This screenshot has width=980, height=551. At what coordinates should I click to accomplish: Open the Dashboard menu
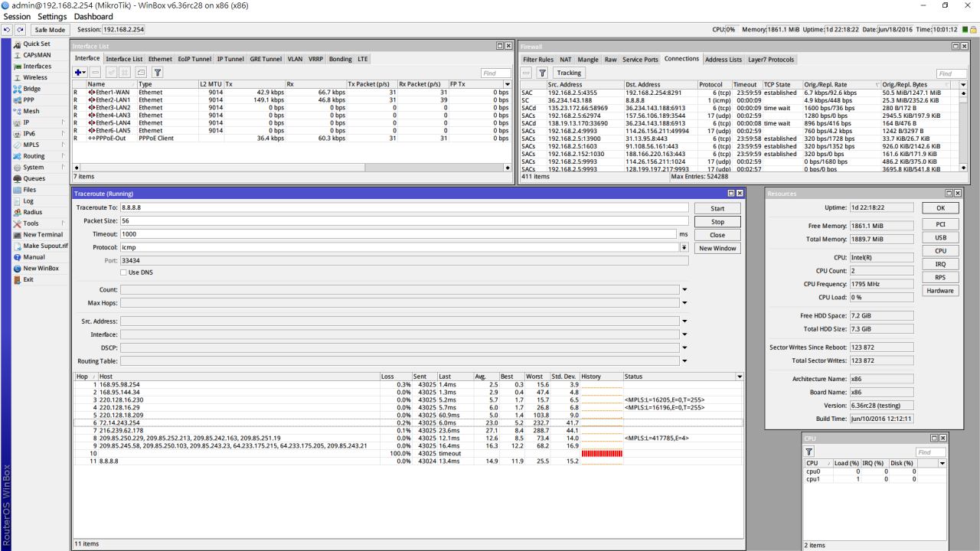(93, 16)
